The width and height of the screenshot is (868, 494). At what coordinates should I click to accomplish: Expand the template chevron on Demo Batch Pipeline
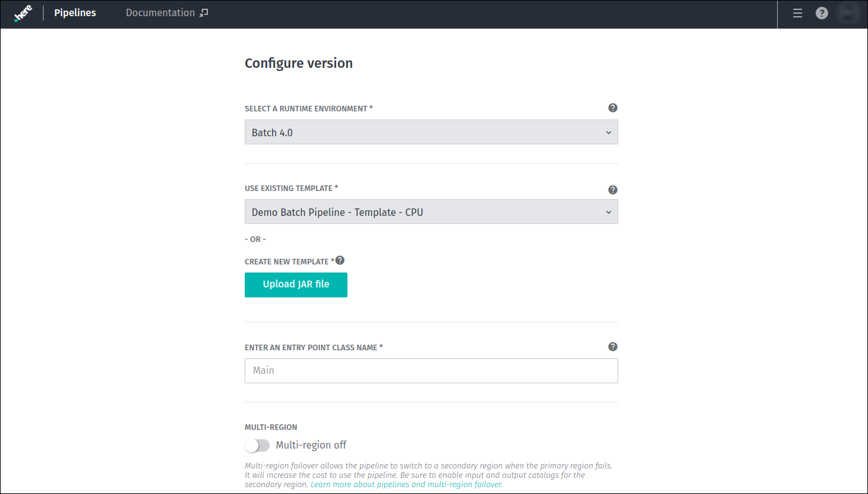608,212
